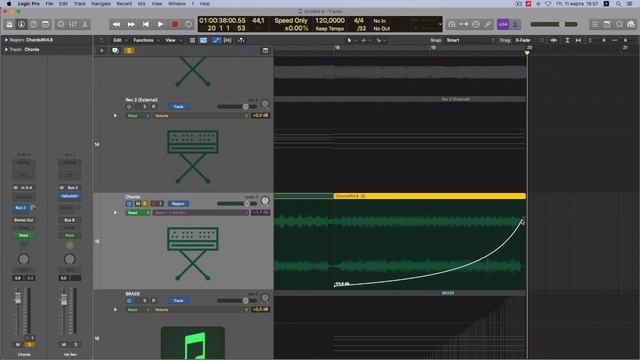This screenshot has height=360, width=640.
Task: Open the Note Pads button
Action: [x=607, y=24]
